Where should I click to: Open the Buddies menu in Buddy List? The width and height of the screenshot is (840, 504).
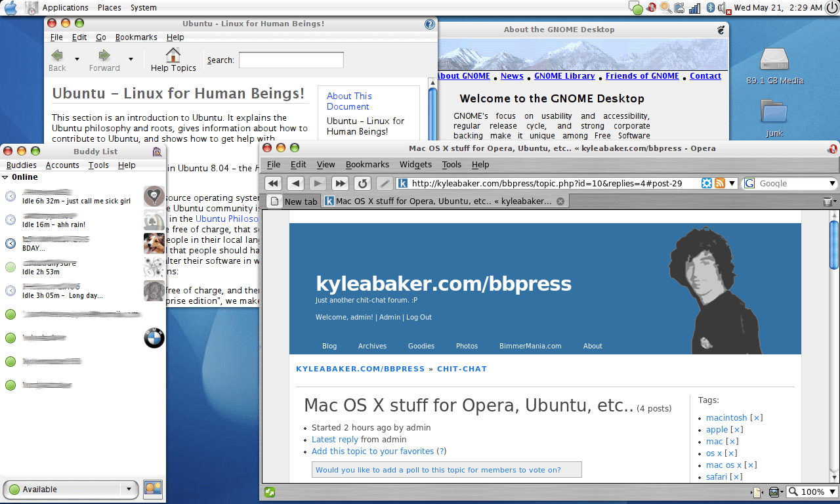click(x=22, y=165)
